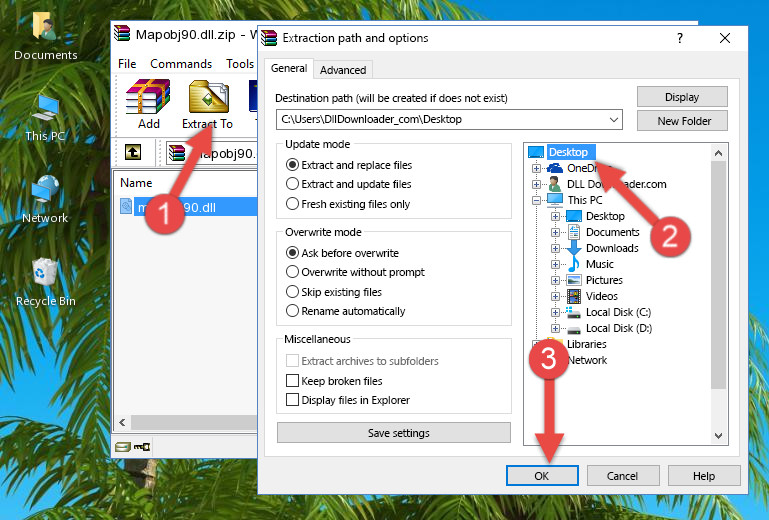This screenshot has width=769, height=520.
Task: Open the File menu in WinRAR
Action: pyautogui.click(x=127, y=64)
